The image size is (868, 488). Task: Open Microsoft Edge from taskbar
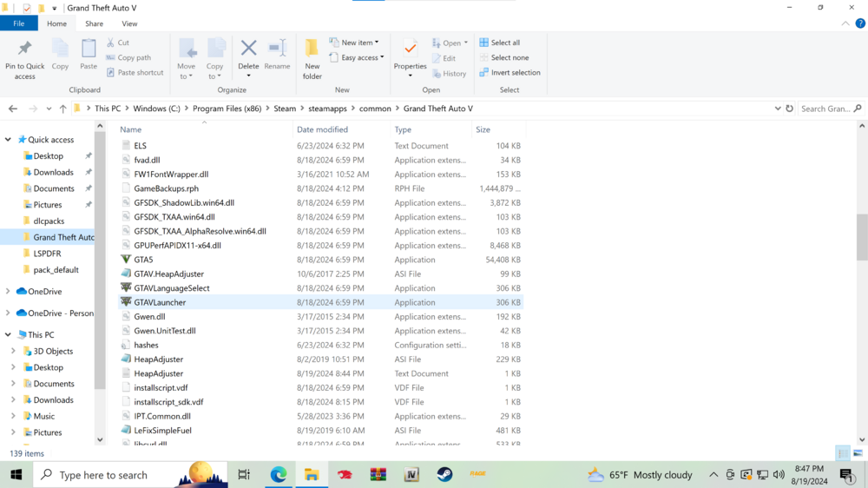279,475
